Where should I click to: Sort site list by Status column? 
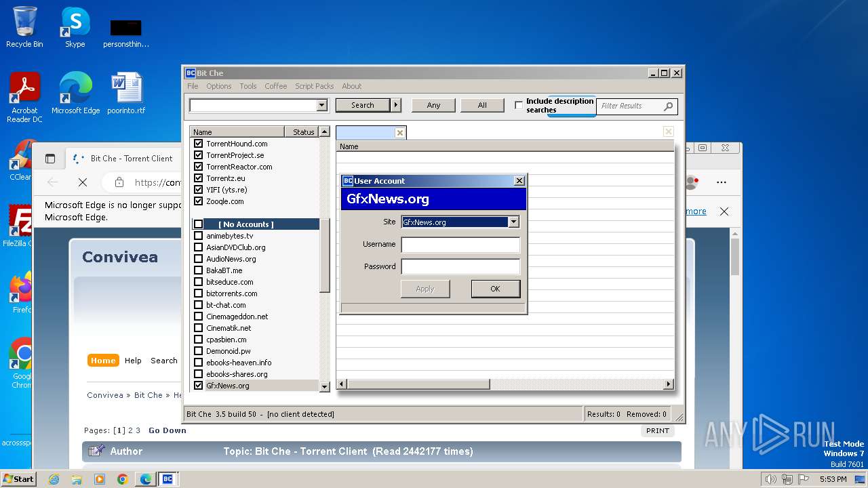pyautogui.click(x=302, y=132)
